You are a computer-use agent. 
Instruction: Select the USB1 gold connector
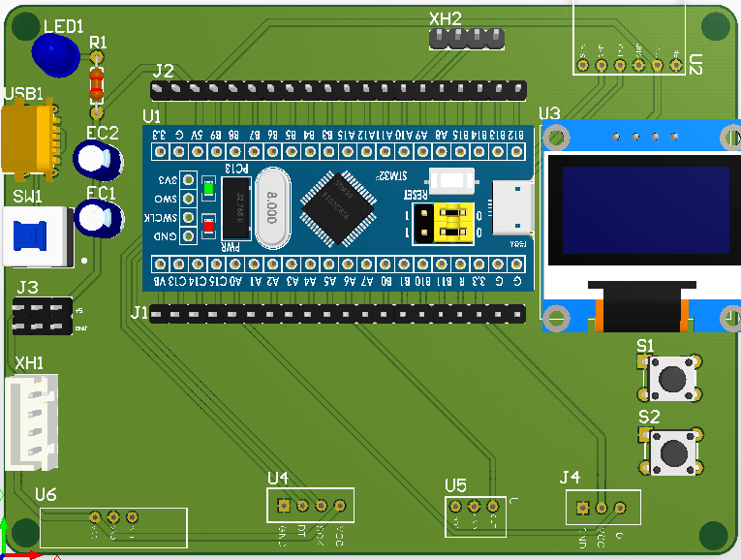pyautogui.click(x=31, y=140)
